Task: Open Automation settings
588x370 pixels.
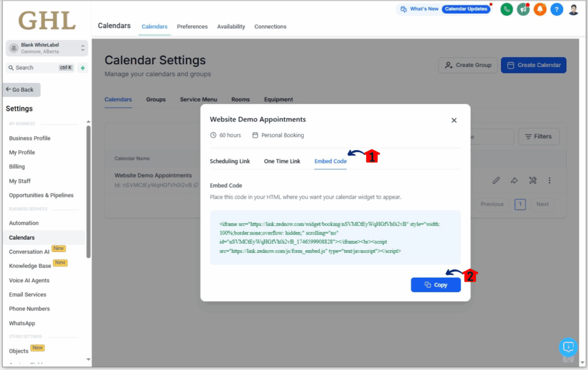Action: coord(24,223)
